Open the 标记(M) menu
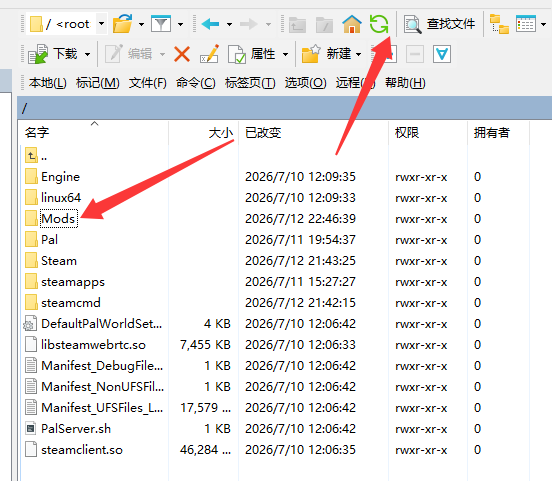 [x=98, y=83]
